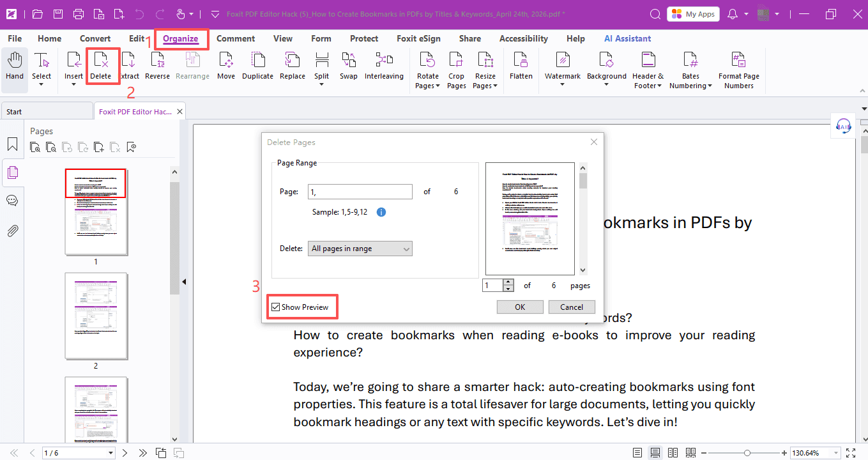Click the Reverse pages tool

tap(157, 66)
